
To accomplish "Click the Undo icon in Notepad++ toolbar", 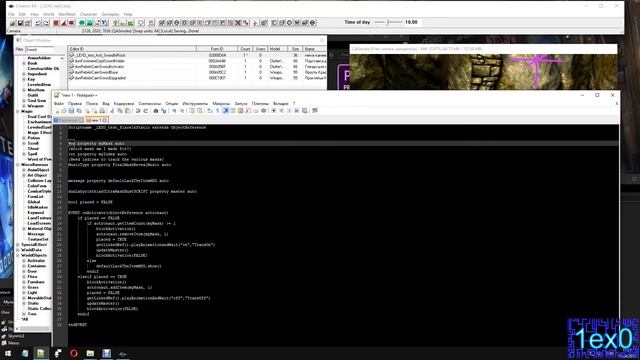I will point(138,111).
